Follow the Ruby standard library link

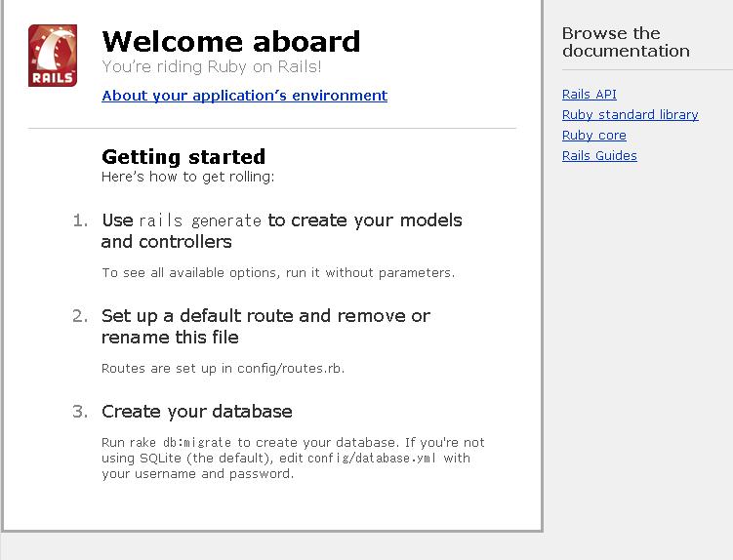coord(631,114)
